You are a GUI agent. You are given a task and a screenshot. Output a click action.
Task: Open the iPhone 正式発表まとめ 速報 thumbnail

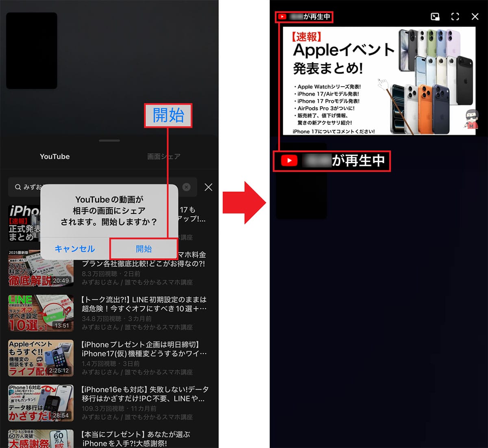[24, 223]
